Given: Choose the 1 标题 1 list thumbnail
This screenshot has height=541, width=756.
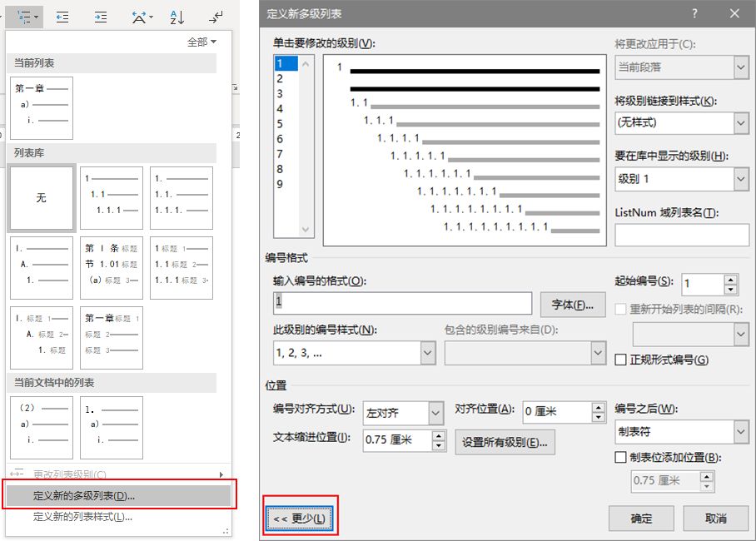Looking at the screenshot, I should [182, 268].
